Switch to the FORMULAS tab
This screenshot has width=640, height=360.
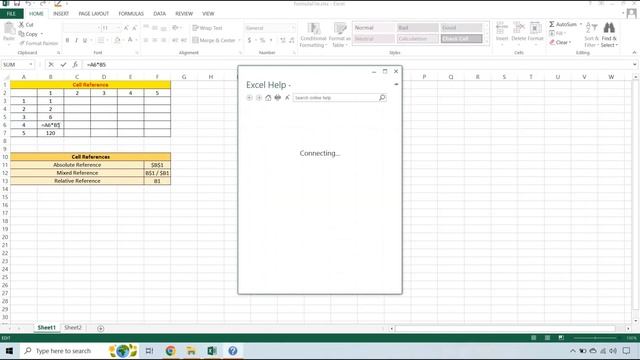pos(131,13)
